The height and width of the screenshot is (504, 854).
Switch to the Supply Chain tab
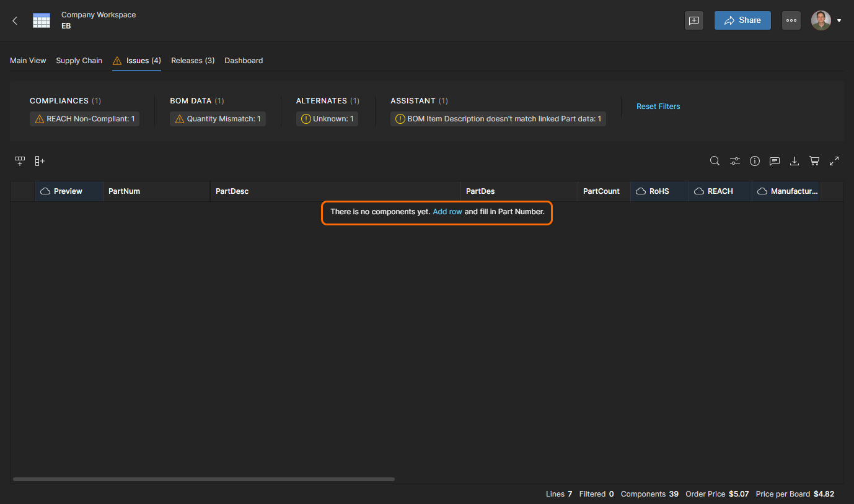click(x=79, y=61)
